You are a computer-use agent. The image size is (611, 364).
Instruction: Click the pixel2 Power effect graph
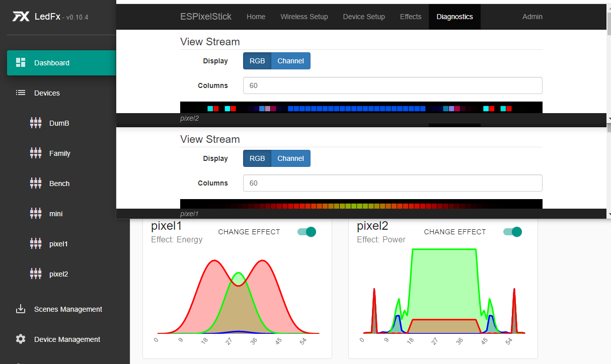(x=443, y=297)
